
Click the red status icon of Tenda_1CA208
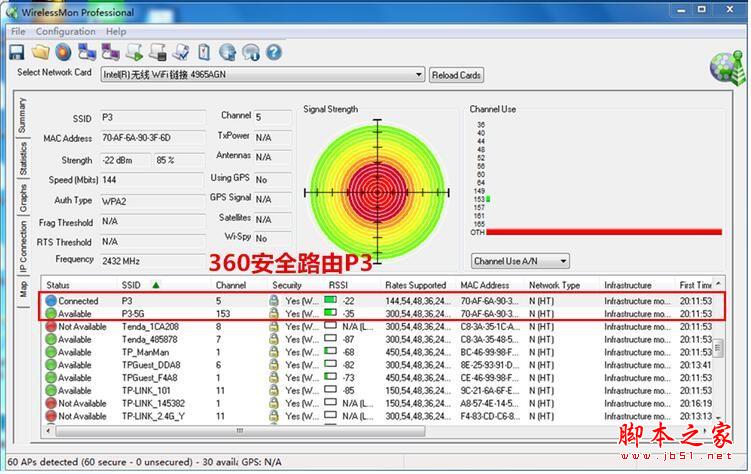coord(51,327)
